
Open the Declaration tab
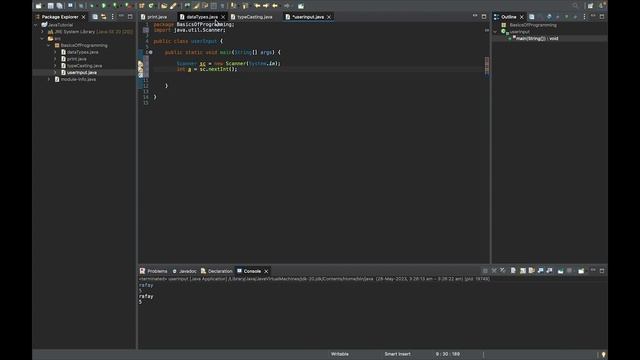pos(217,271)
